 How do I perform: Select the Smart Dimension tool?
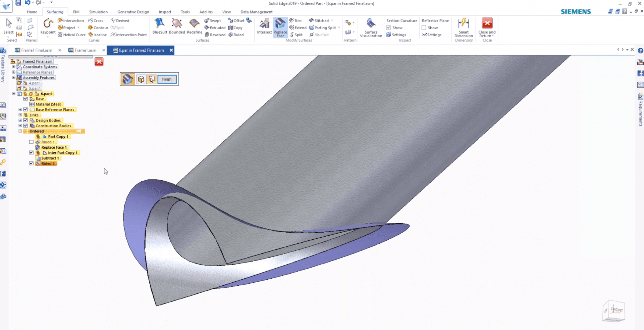(464, 28)
